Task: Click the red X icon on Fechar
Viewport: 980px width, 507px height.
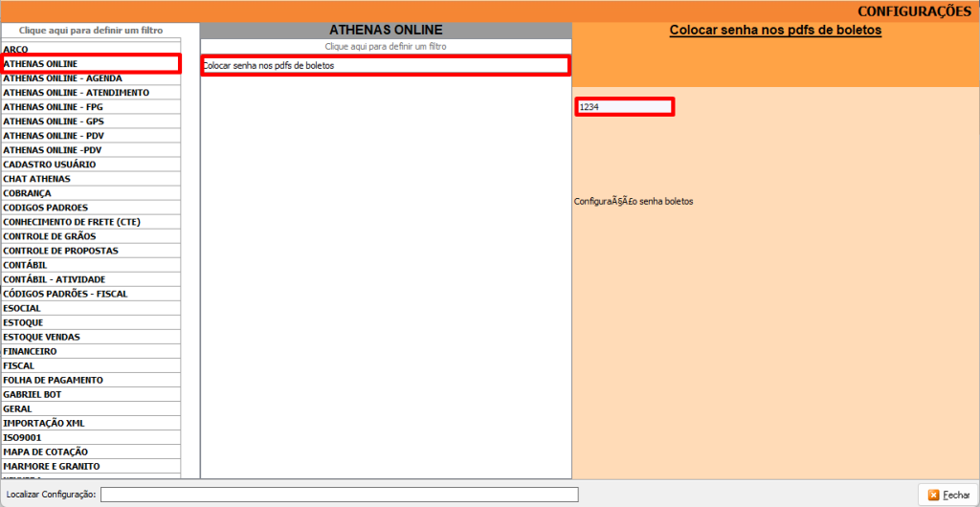Action: click(x=933, y=496)
